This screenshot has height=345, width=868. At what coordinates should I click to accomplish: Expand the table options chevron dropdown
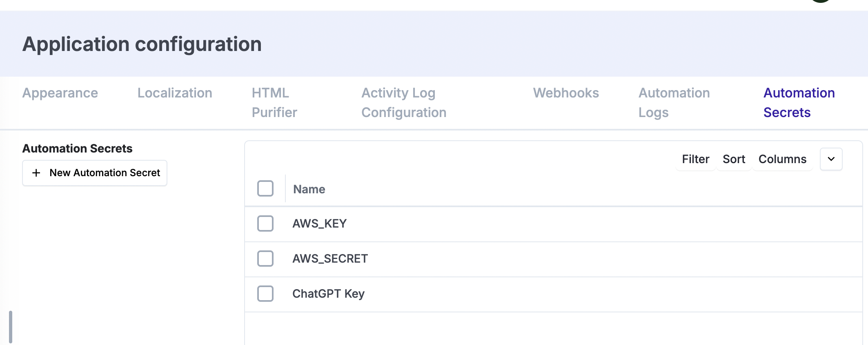pyautogui.click(x=831, y=159)
